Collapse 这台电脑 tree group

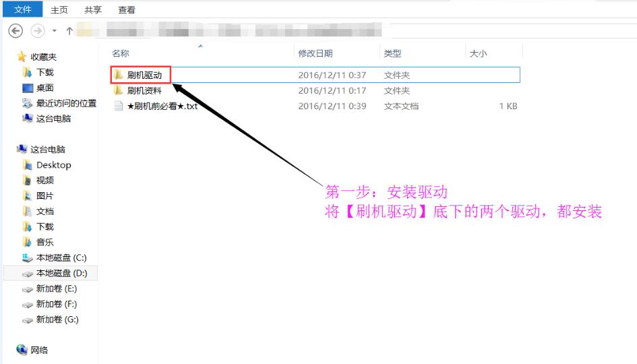pos(48,150)
